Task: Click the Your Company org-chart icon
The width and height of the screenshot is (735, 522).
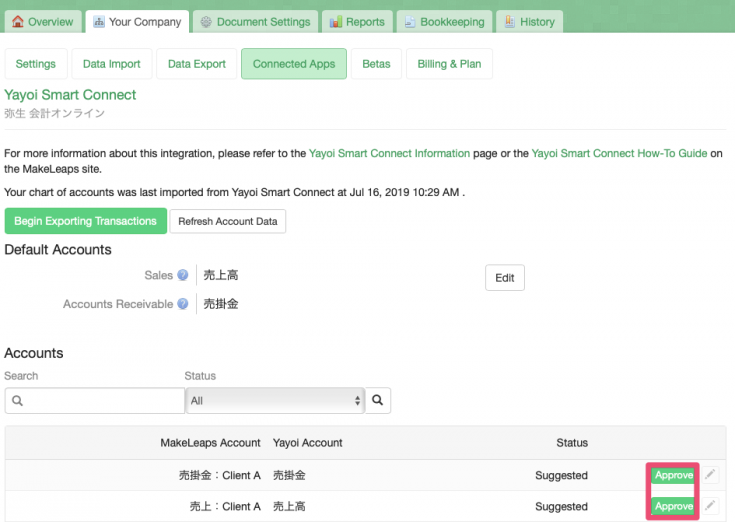Action: (99, 22)
